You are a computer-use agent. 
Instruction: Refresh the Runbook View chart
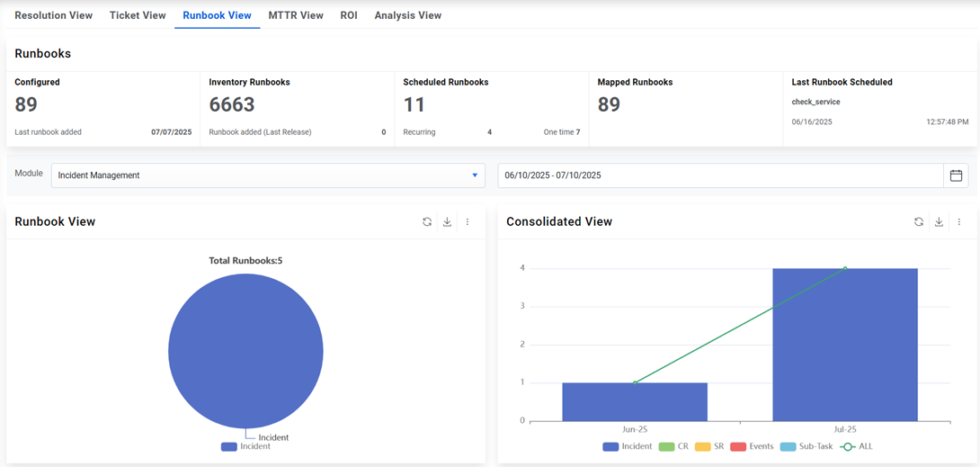427,221
